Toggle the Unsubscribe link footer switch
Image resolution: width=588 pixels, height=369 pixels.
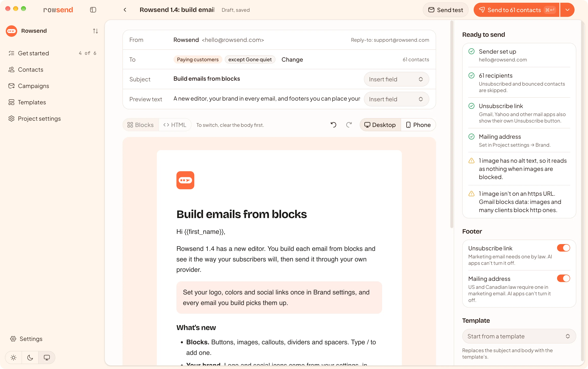pyautogui.click(x=563, y=248)
